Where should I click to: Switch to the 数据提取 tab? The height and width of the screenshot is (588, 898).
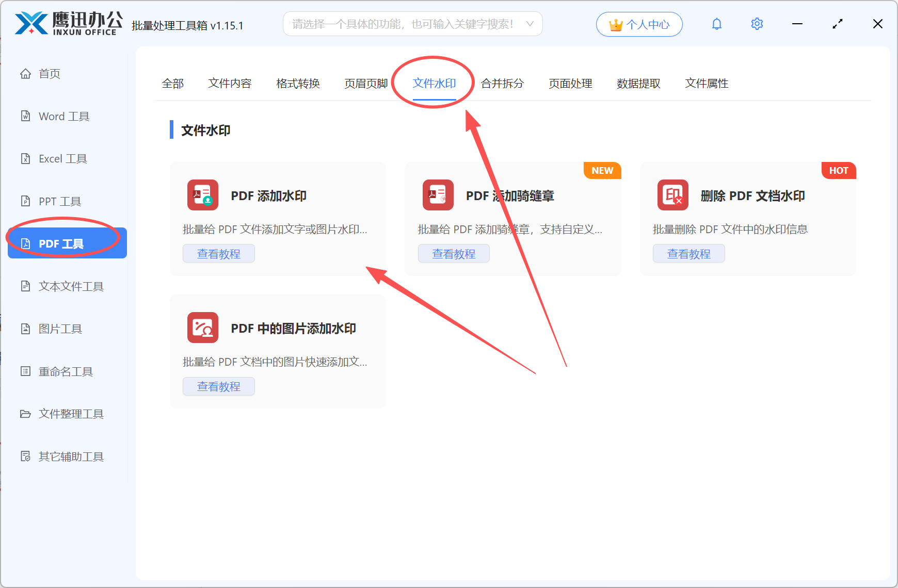[x=638, y=83]
